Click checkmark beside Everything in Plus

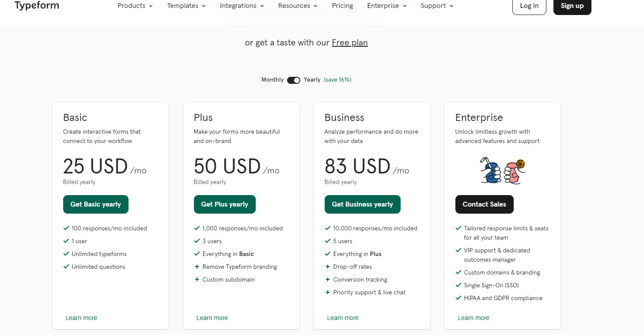pos(328,254)
